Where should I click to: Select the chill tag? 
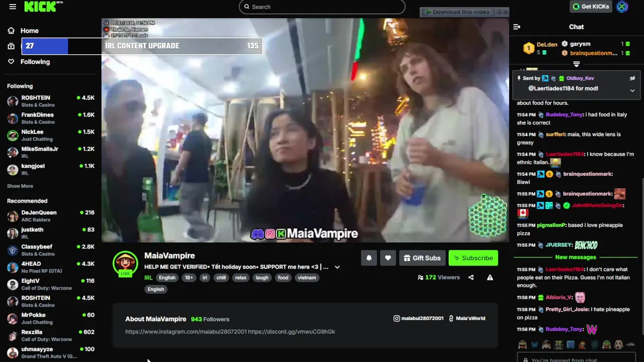(x=221, y=278)
